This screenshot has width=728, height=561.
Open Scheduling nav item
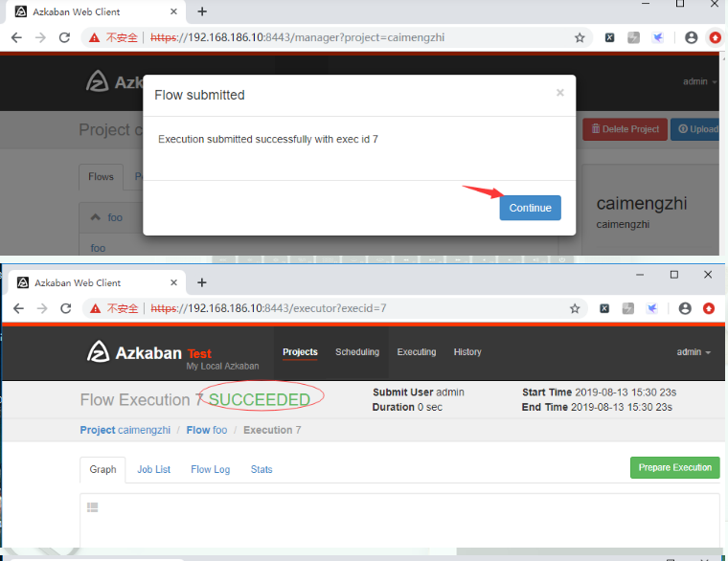357,352
